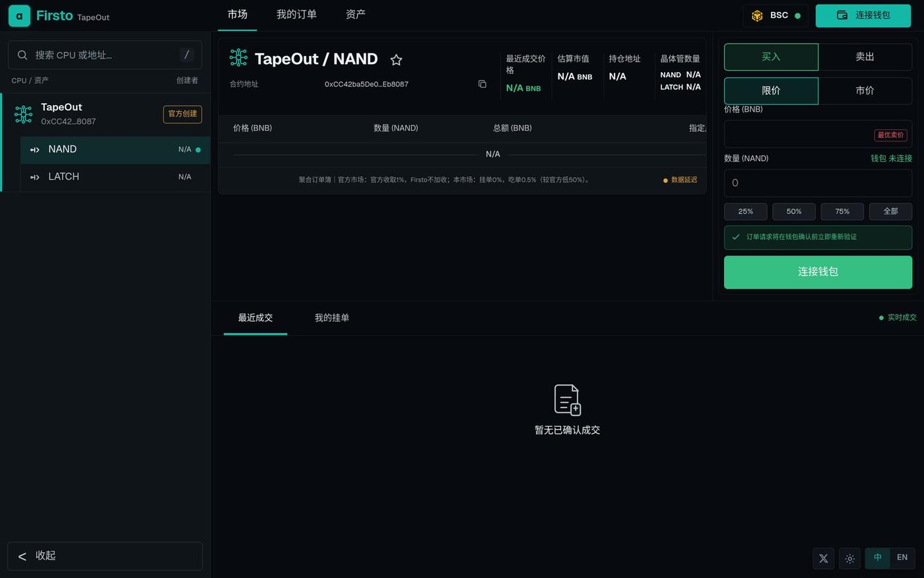Click the Firsto logo icon

19,15
